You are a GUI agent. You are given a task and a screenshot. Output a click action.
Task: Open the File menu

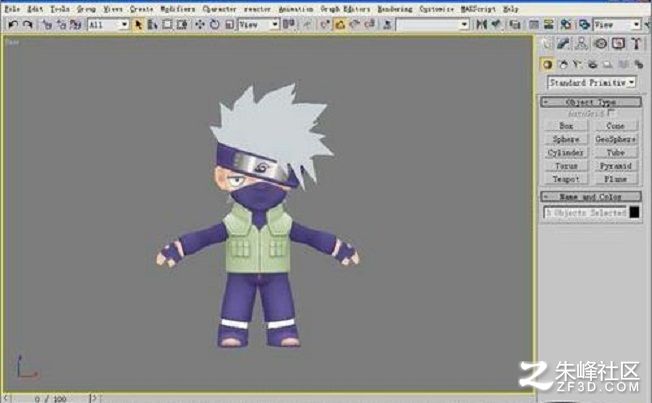pyautogui.click(x=12, y=9)
